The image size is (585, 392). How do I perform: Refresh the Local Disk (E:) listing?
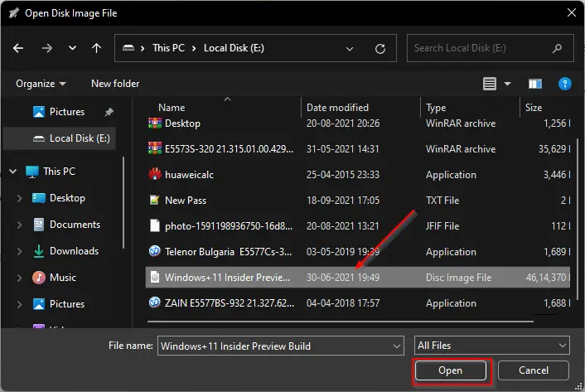(x=380, y=49)
